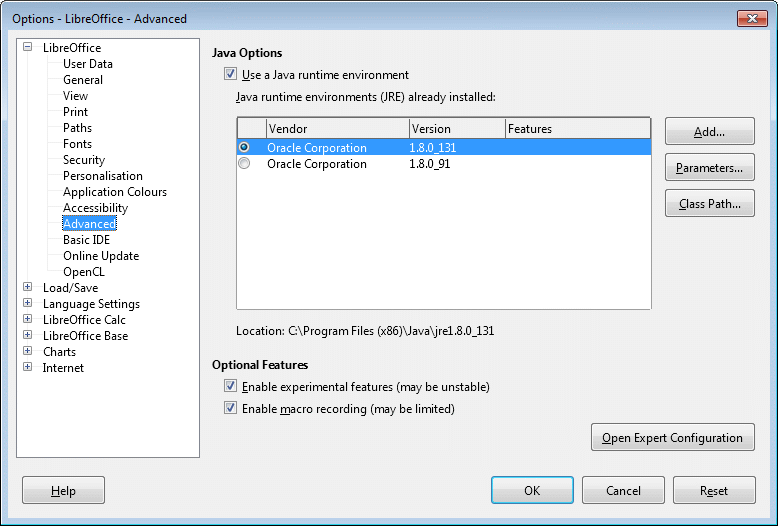
Task: Confirm with the OK button
Action: click(532, 490)
